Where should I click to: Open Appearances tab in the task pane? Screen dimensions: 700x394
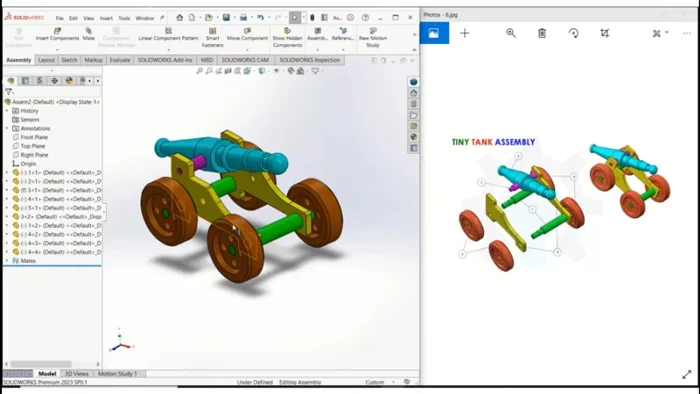coord(413,137)
